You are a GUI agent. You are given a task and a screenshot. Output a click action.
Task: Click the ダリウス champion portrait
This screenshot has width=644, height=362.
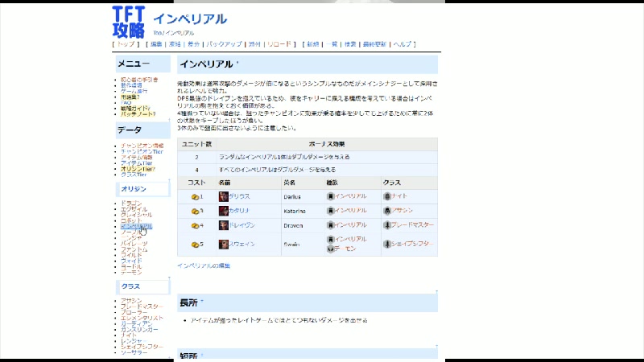point(224,196)
